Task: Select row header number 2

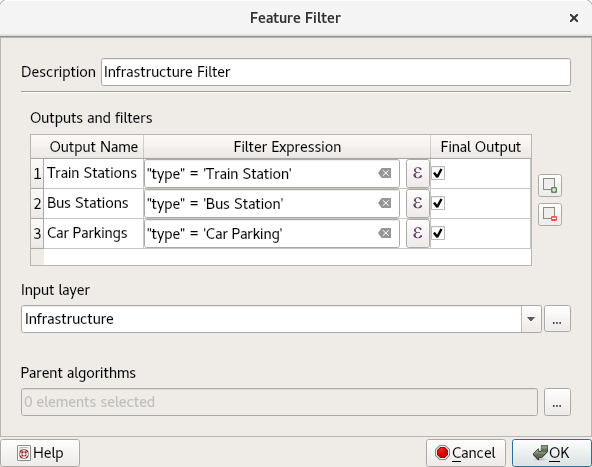Action: (37, 203)
